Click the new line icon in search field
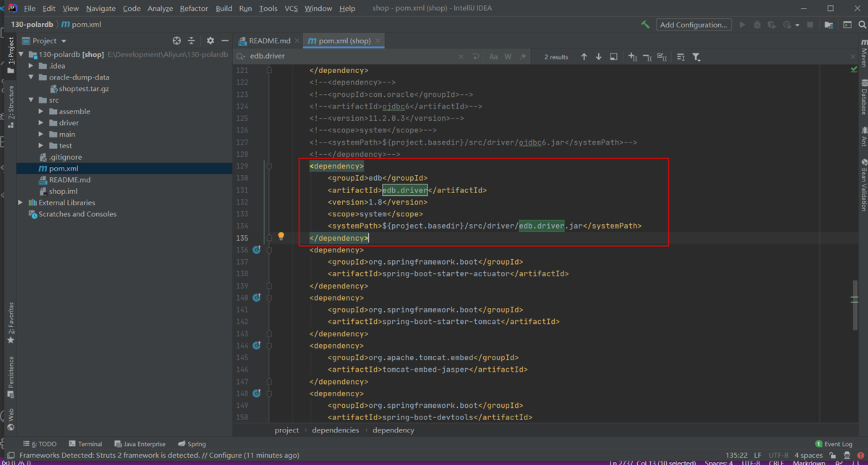 coord(476,56)
